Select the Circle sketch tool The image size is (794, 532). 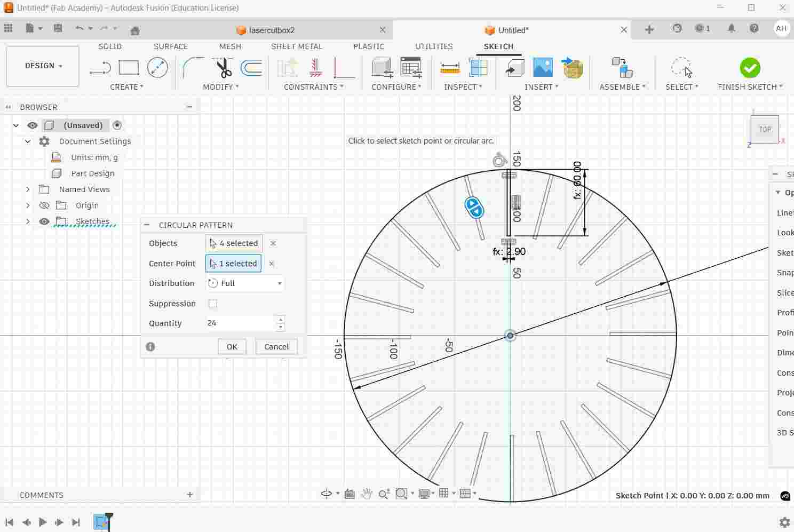tap(157, 68)
